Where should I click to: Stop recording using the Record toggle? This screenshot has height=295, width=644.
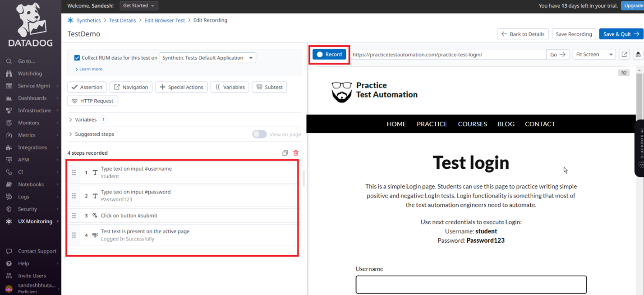[329, 54]
